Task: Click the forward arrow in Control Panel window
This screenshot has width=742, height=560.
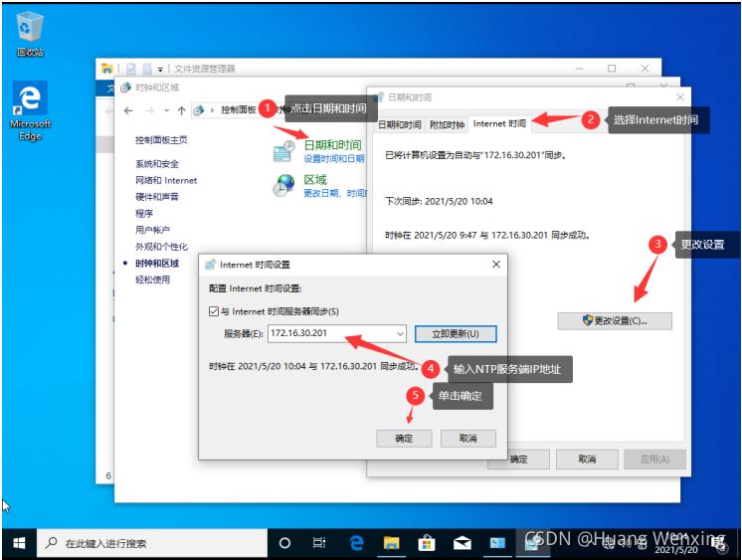Action: [149, 110]
